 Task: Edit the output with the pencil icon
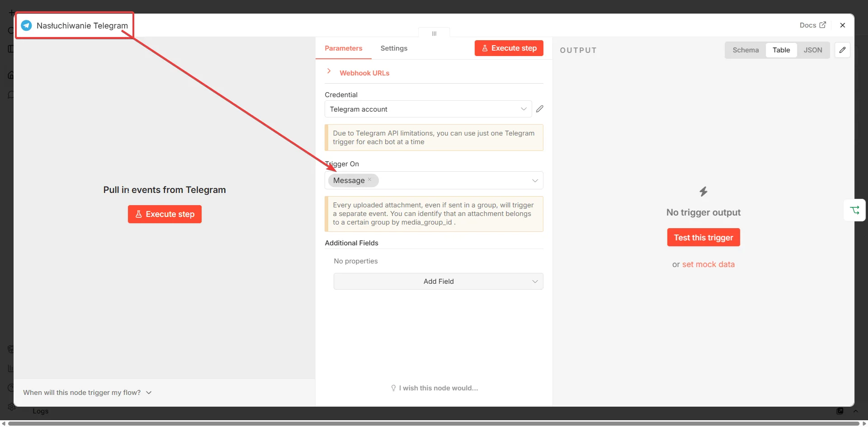pyautogui.click(x=843, y=50)
